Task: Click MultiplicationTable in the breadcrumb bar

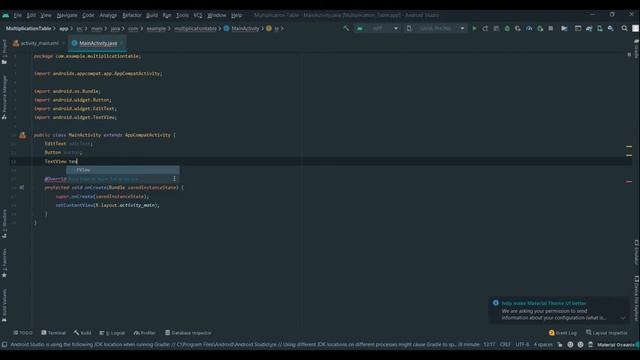Action: pos(29,29)
